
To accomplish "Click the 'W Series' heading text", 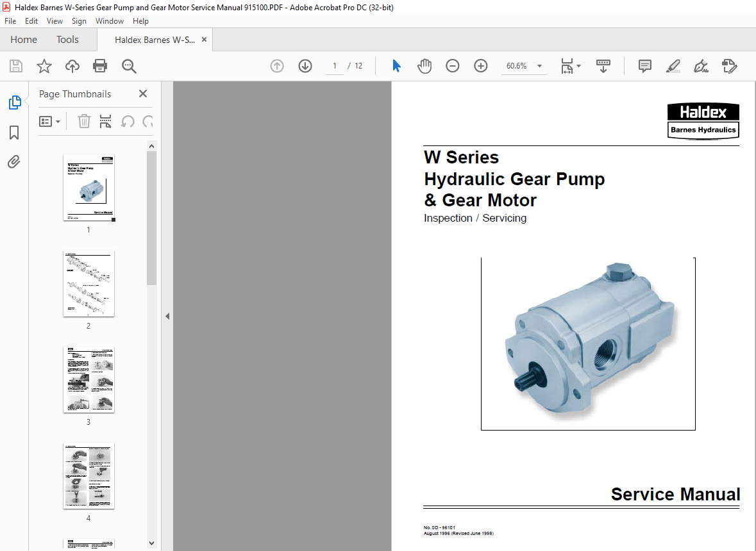I will tap(462, 158).
